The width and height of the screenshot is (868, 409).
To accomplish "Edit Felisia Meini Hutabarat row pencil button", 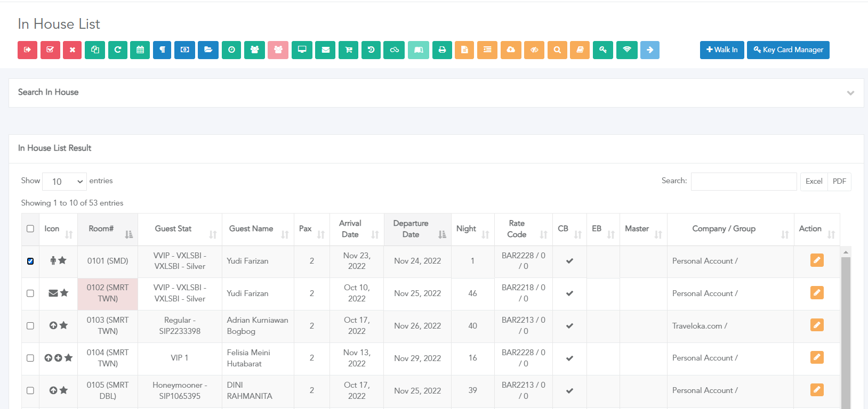I will (x=817, y=357).
